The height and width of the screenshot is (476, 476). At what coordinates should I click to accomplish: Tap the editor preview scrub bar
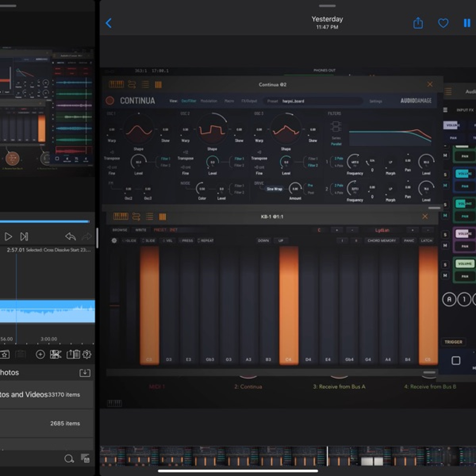click(x=45, y=221)
